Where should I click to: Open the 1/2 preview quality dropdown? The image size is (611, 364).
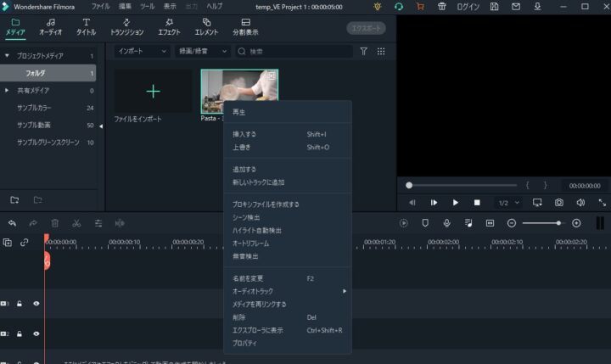click(507, 203)
